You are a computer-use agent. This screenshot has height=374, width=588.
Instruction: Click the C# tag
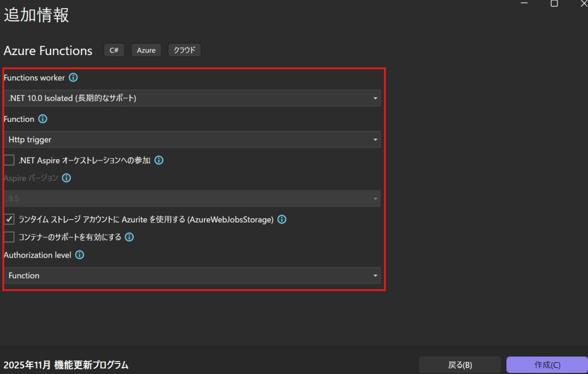tap(114, 50)
